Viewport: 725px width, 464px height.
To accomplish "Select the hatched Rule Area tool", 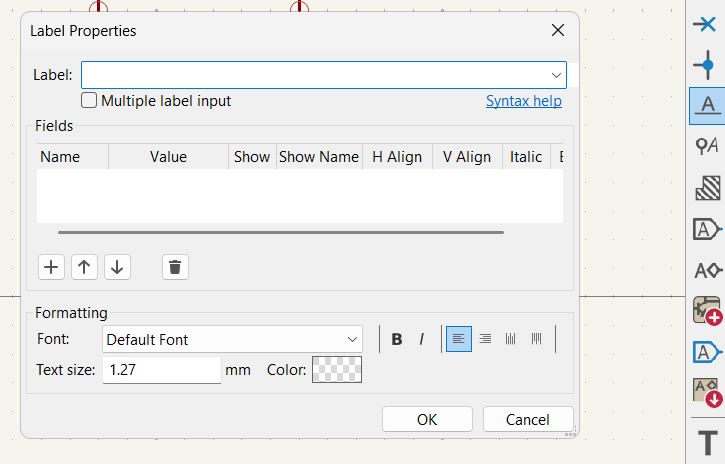I will tap(707, 187).
